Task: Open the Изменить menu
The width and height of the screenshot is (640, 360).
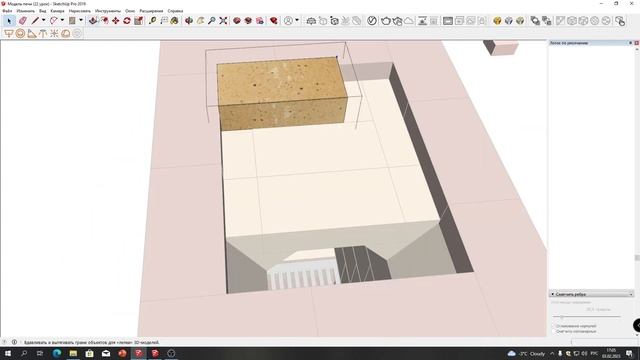Action: coord(25,11)
